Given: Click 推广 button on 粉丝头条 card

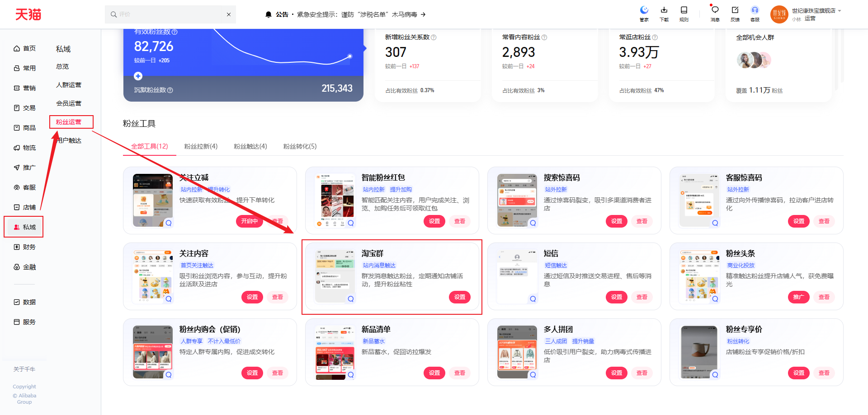Looking at the screenshot, I should click(x=798, y=297).
